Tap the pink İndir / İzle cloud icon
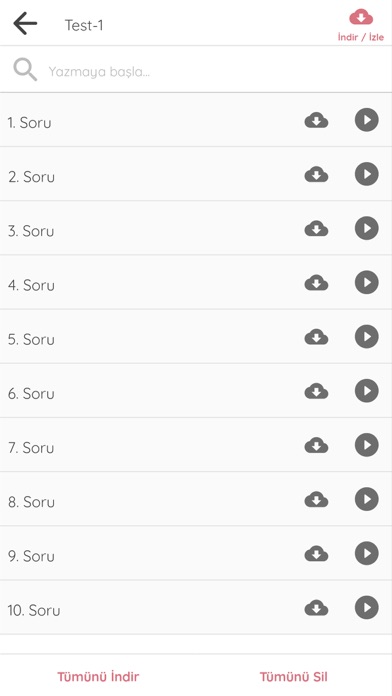 361,17
